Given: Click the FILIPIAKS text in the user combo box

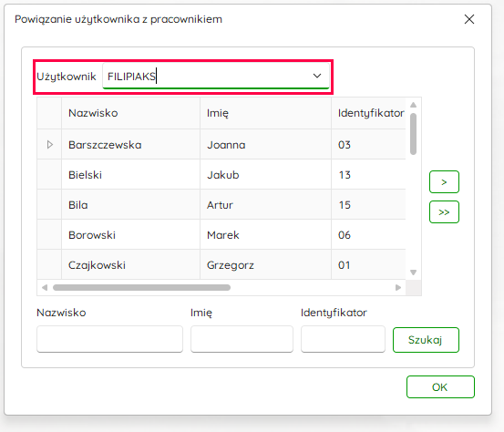Looking at the screenshot, I should point(131,77).
